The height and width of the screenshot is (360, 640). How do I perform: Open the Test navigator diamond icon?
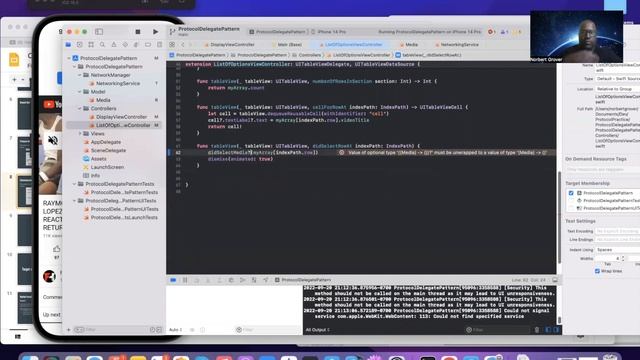click(x=125, y=44)
